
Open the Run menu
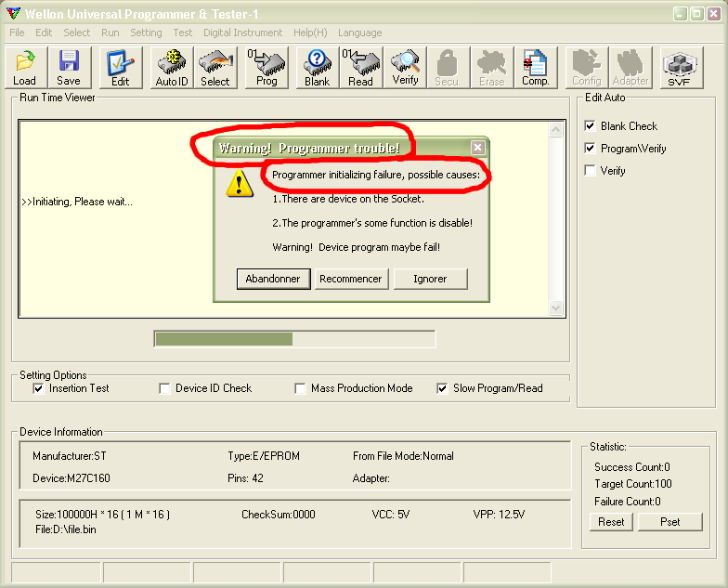tap(110, 33)
